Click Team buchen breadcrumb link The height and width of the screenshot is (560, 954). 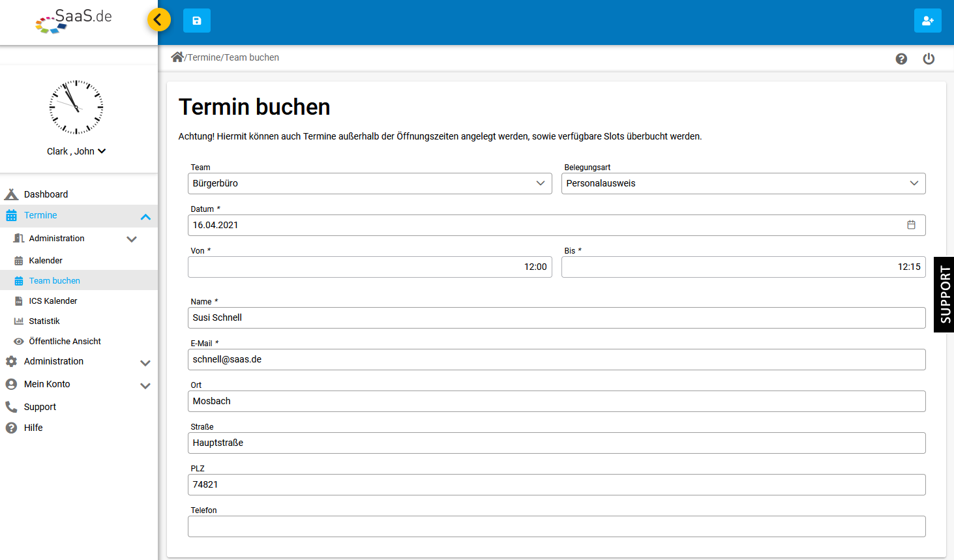pos(252,57)
